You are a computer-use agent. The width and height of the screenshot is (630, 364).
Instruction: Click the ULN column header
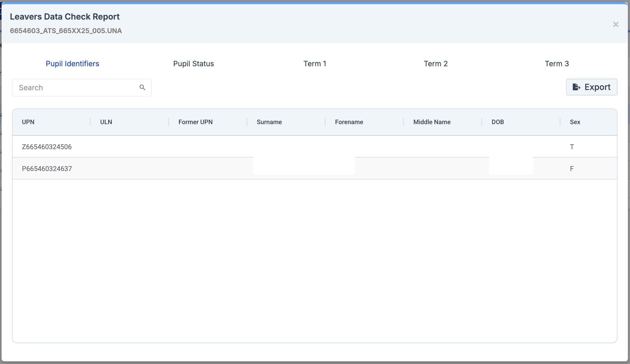(x=106, y=122)
